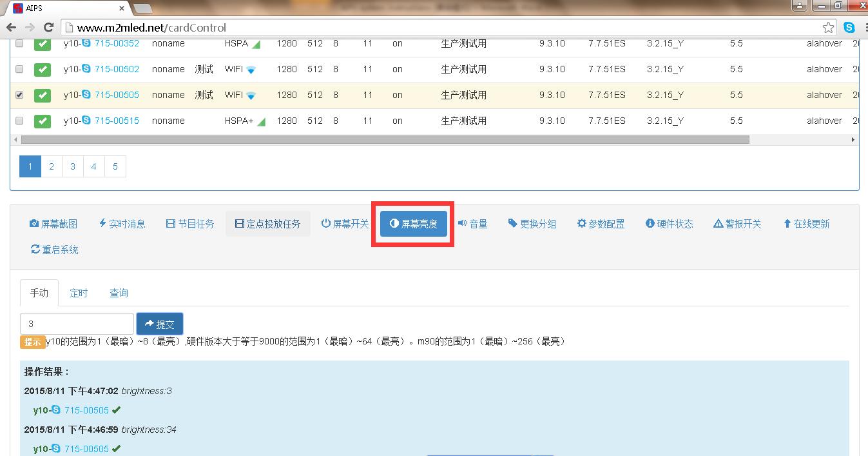Screen dimensions: 868x456
Task: Open the 屏幕截图 screenshot camera tool
Action: 53,224
